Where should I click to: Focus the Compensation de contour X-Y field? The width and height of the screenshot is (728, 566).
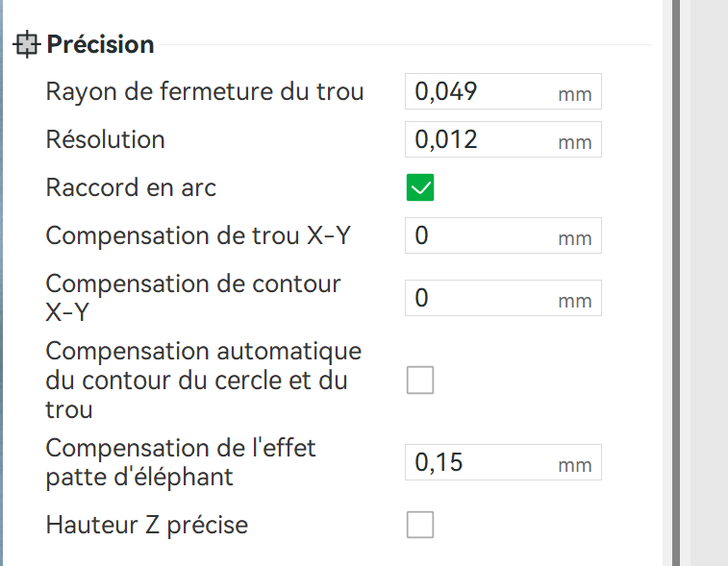(x=503, y=298)
